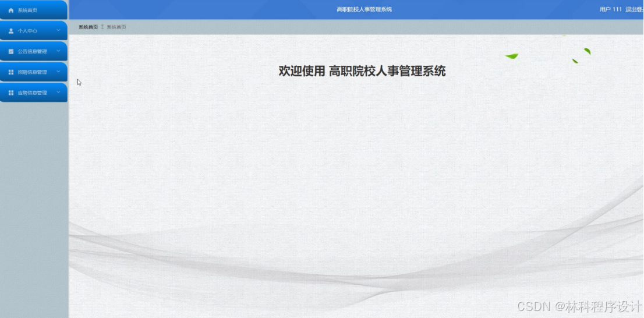The image size is (644, 318).
Task: Click the 退出登录 logout link
Action: (x=634, y=9)
